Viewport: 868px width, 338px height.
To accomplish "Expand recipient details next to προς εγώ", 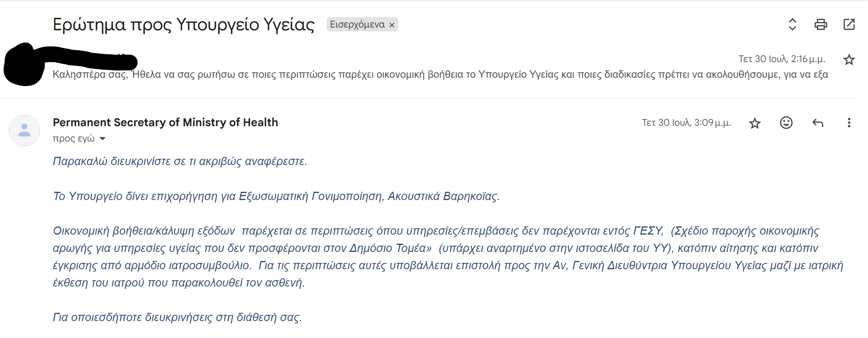I will coord(103,139).
